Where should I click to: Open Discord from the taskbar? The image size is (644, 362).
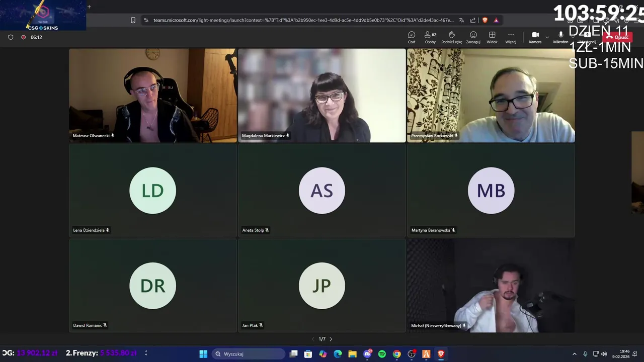[367, 354]
